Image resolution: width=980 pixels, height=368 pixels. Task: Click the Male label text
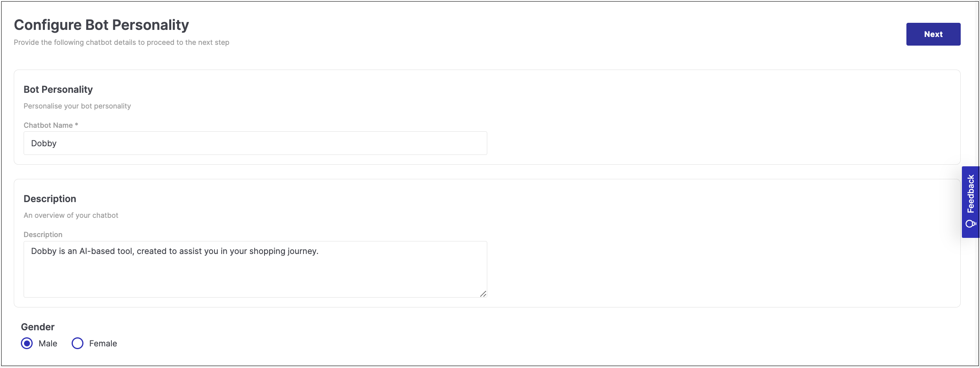point(48,343)
